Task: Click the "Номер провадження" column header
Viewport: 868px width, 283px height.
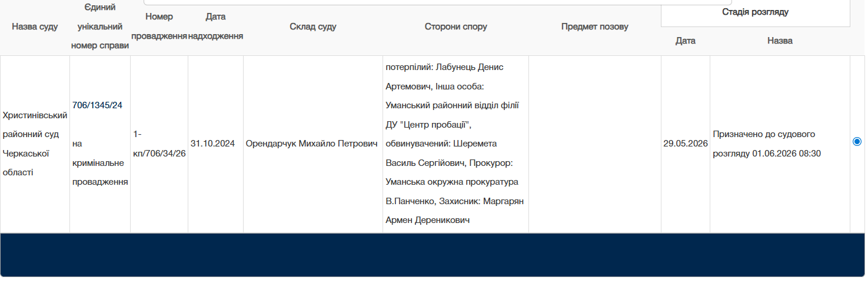Action: coord(159,26)
